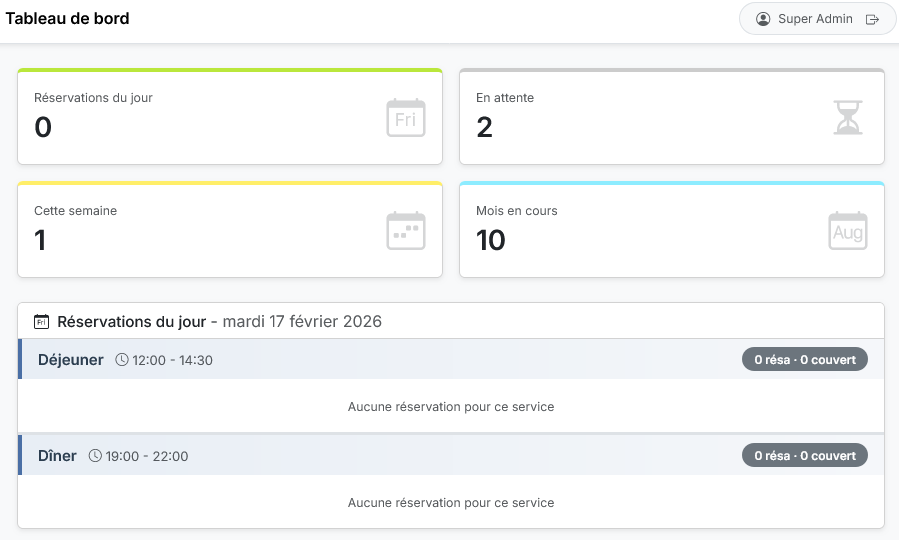This screenshot has width=899, height=540.
Task: Expand the Déjeuner service title
Action: tap(71, 360)
